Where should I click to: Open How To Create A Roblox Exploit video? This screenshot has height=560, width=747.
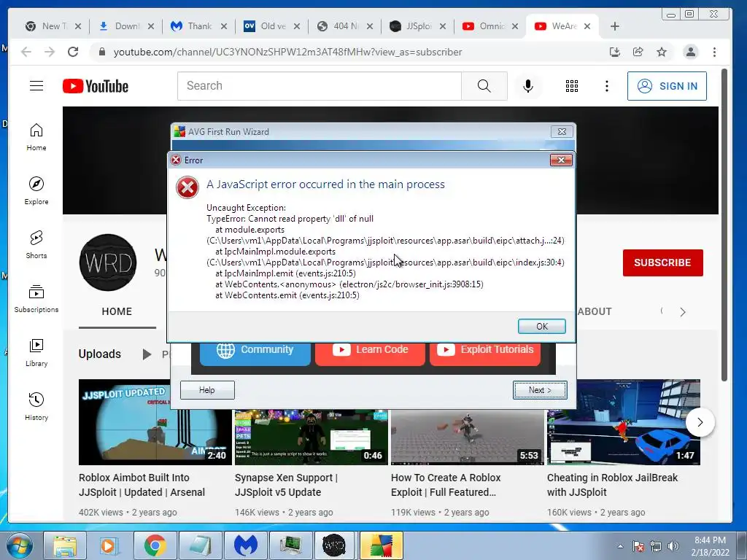[446, 485]
